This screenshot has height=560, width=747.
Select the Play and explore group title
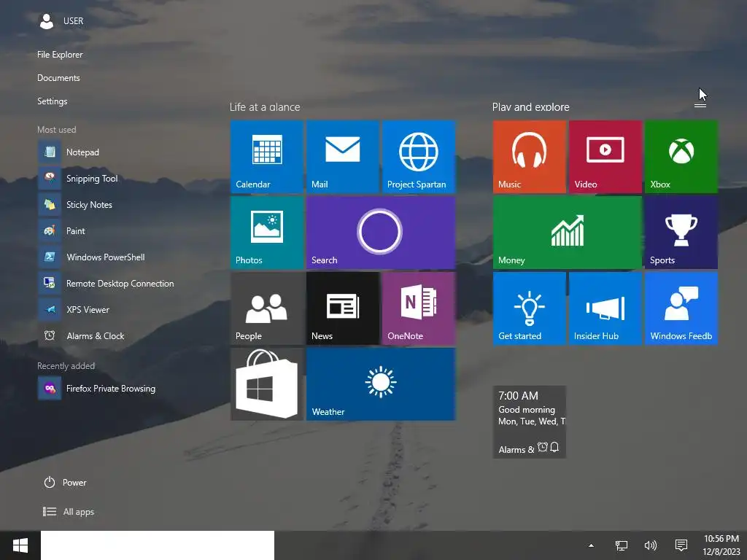[531, 107]
